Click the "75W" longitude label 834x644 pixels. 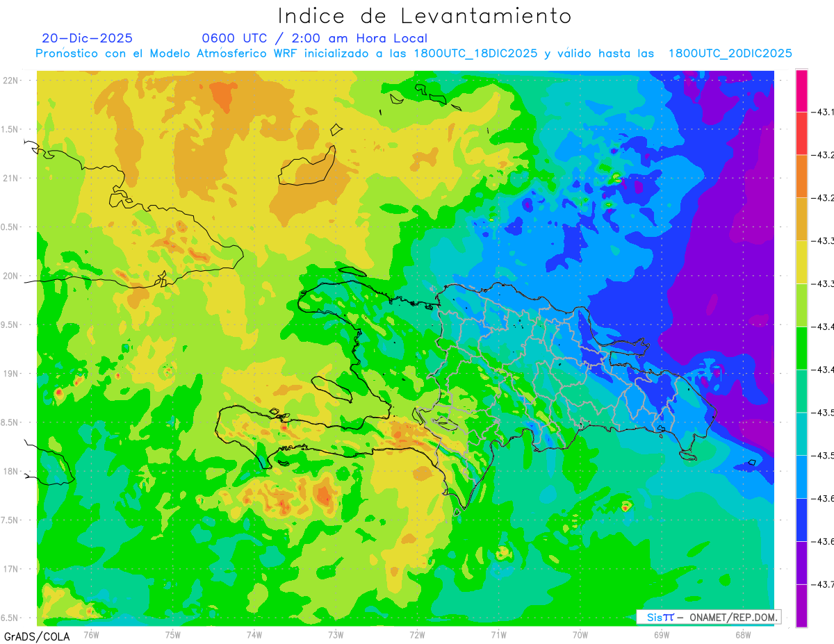(x=172, y=634)
